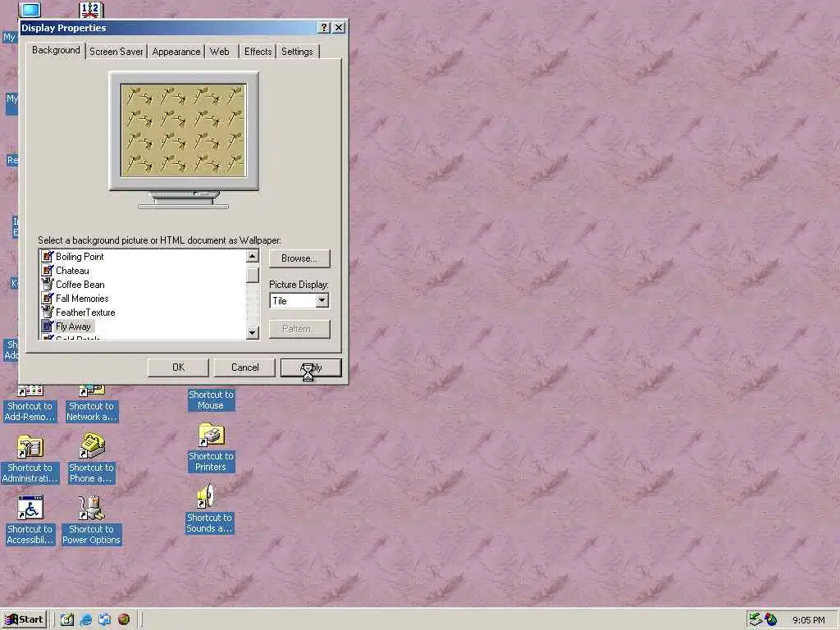Click the Browse... button
840x630 pixels.
coord(299,258)
